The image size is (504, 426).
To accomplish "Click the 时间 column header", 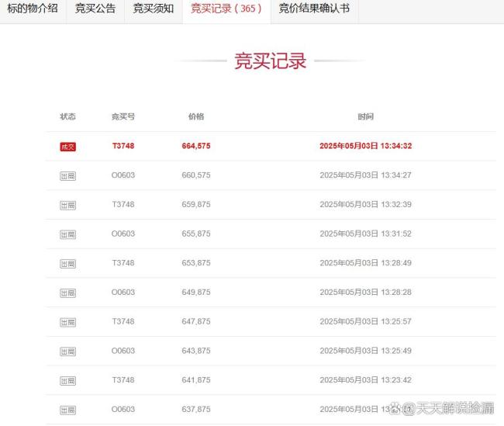I will pos(366,116).
